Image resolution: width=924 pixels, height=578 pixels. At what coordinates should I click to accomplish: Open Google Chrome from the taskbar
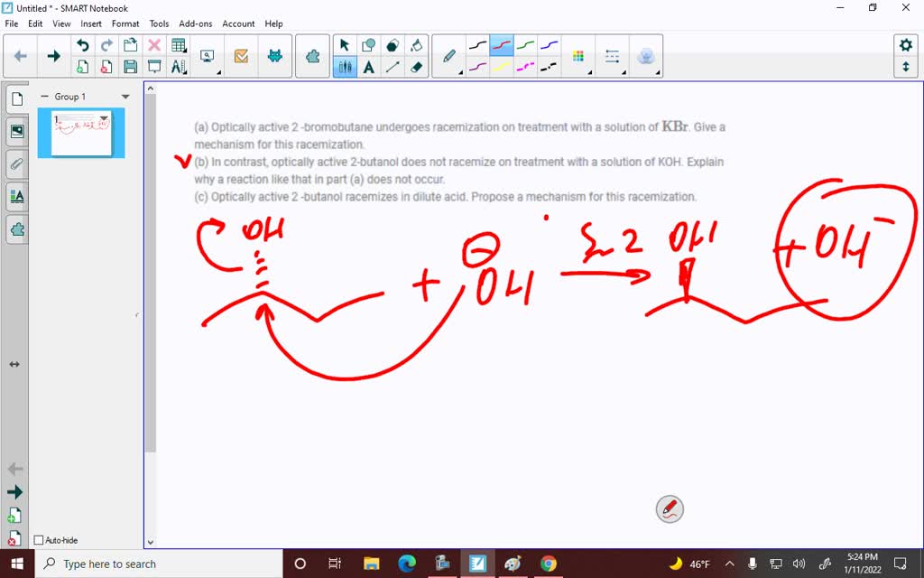[x=550, y=564]
